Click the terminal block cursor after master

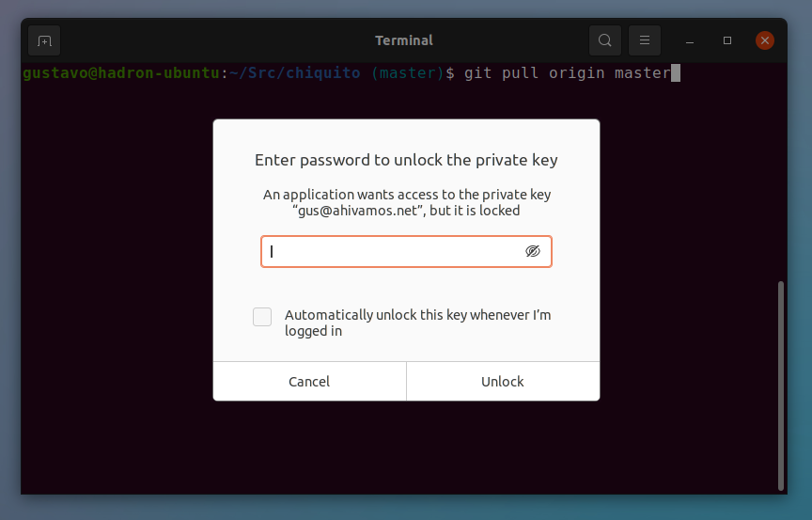[x=676, y=73]
